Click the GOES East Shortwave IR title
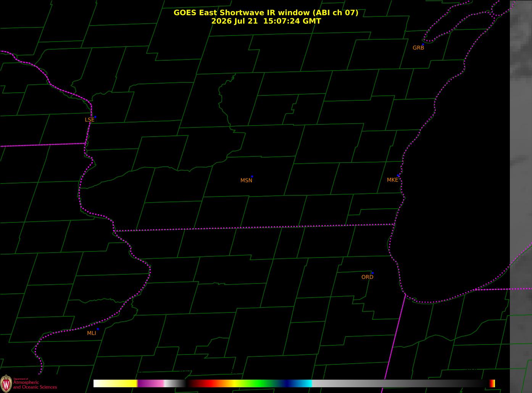The width and height of the screenshot is (532, 393). pyautogui.click(x=266, y=13)
